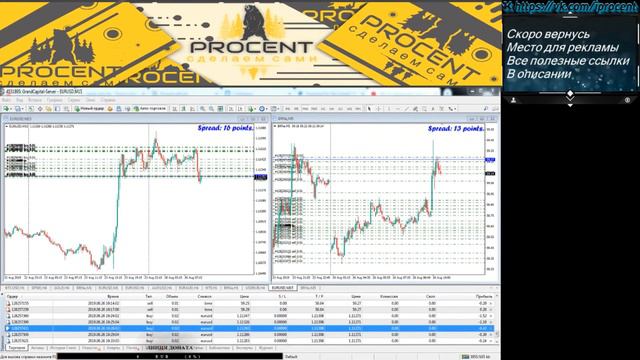640x360 pixels.
Task: Click the New Order button
Action: (89, 109)
